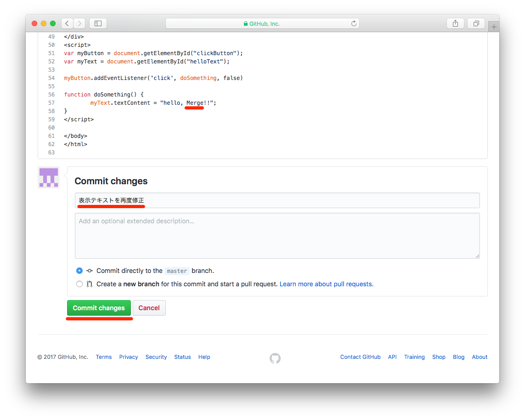Navigate back using the previous page arrow

coord(67,23)
